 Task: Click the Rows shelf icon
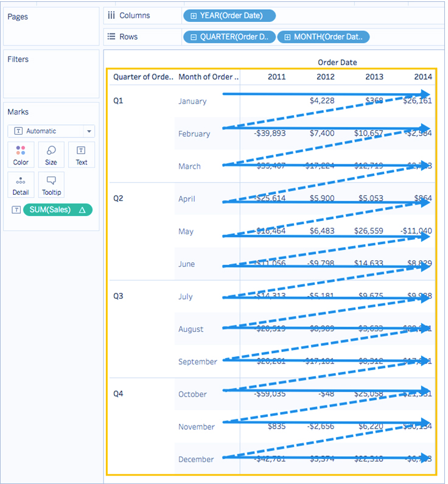(x=111, y=37)
